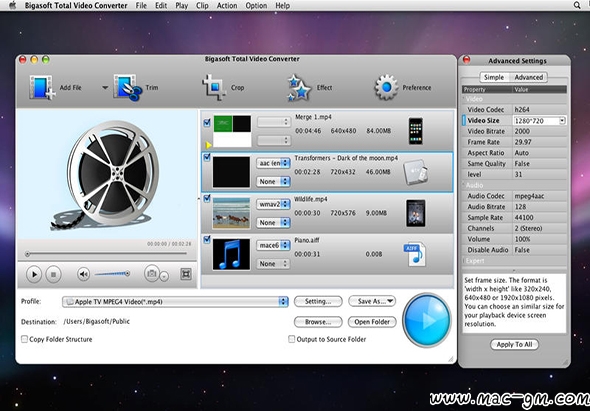This screenshot has width=590, height=411.
Task: Click the Apple TV device icon for Transformers
Action: pos(415,172)
